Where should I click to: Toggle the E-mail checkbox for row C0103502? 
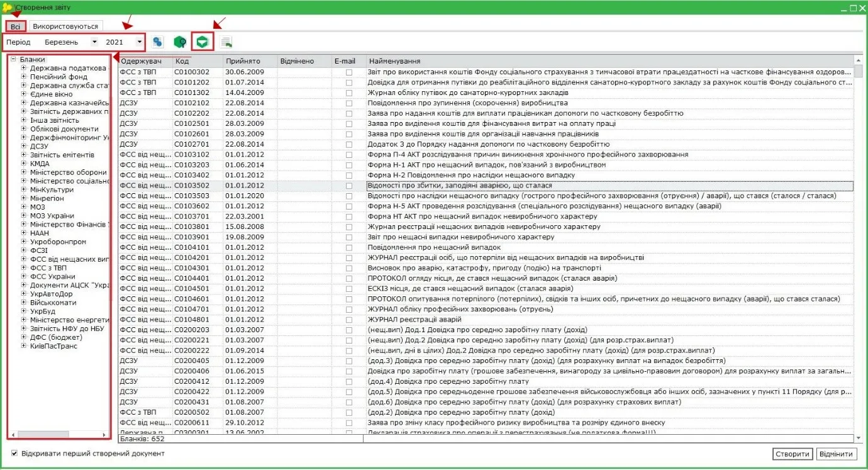click(349, 186)
